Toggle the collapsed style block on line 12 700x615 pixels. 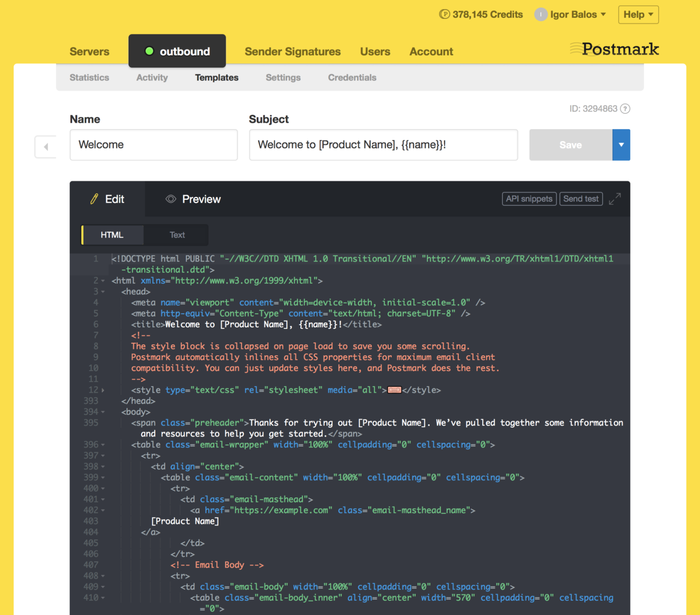click(395, 390)
